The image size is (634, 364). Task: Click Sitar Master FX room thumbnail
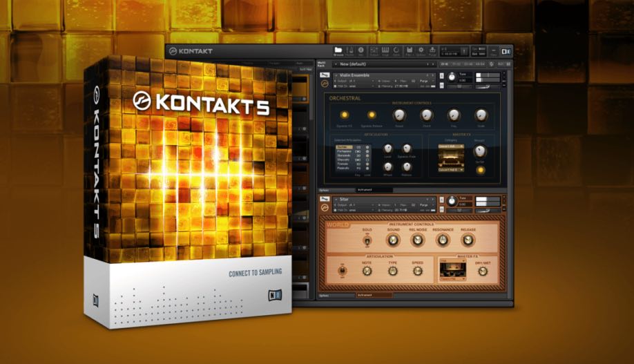452,270
